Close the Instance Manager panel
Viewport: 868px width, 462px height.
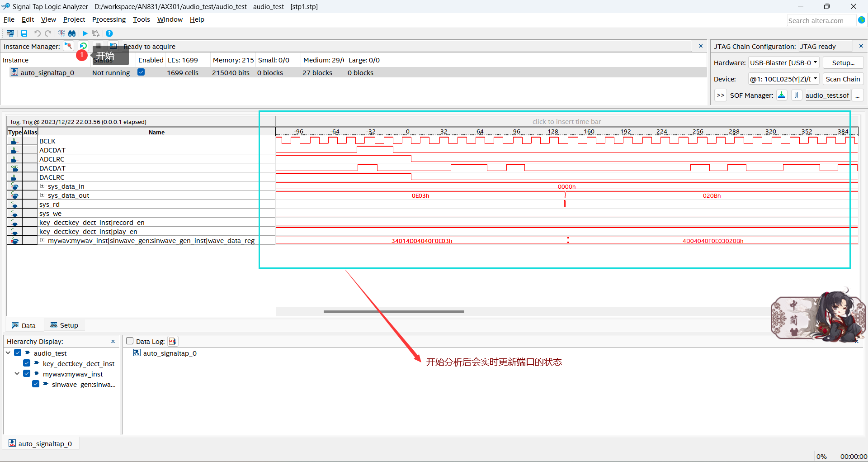click(x=701, y=46)
